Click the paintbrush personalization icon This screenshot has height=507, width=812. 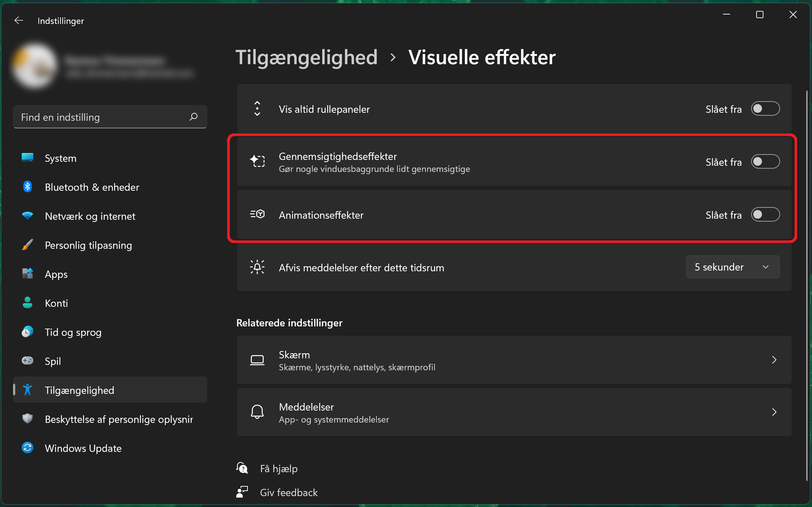coord(28,245)
